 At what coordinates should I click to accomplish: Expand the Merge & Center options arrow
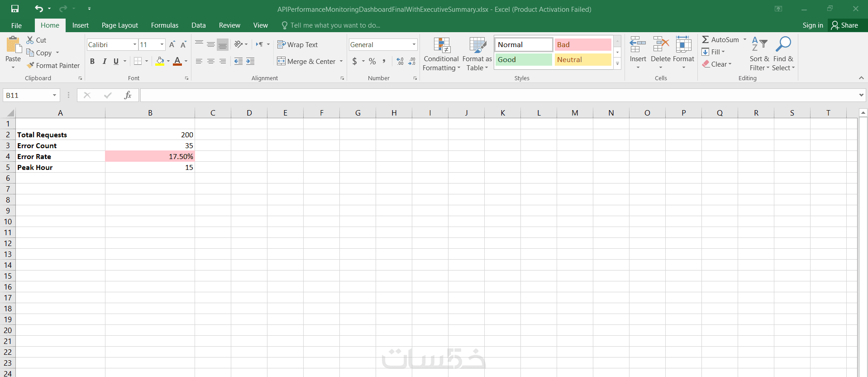coord(341,61)
